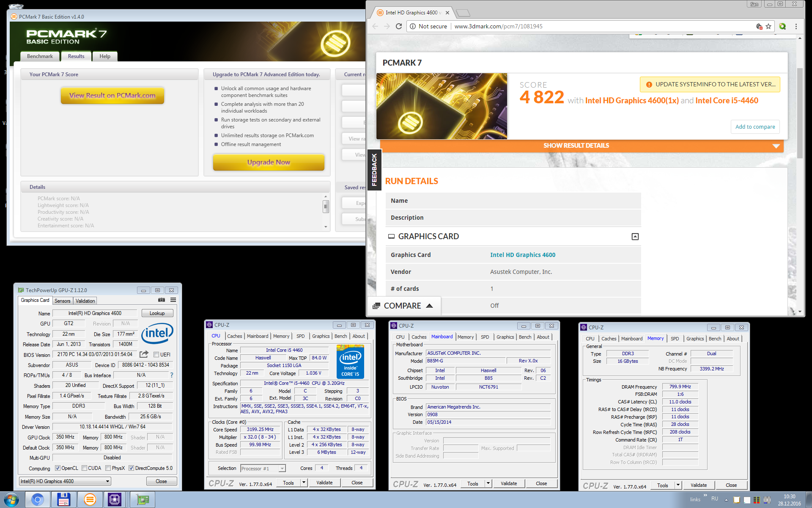
Task: Click the GPU-Z BIOS share/export icon
Action: coord(144,354)
